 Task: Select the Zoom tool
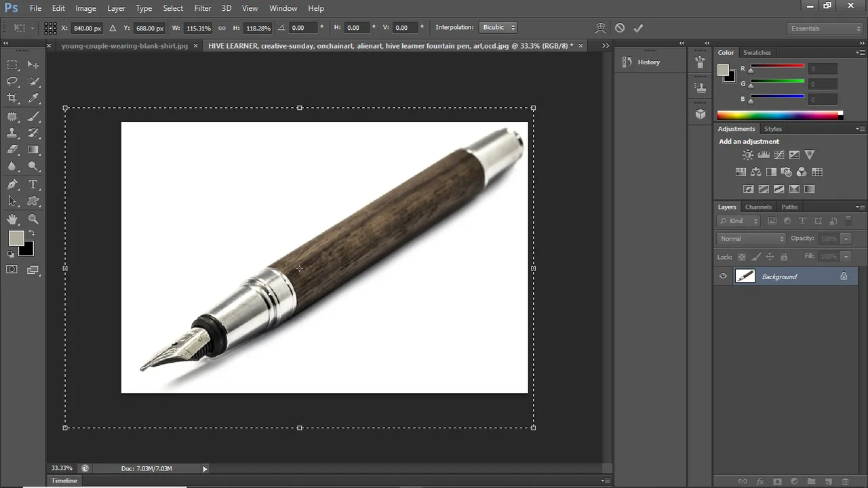click(x=33, y=219)
